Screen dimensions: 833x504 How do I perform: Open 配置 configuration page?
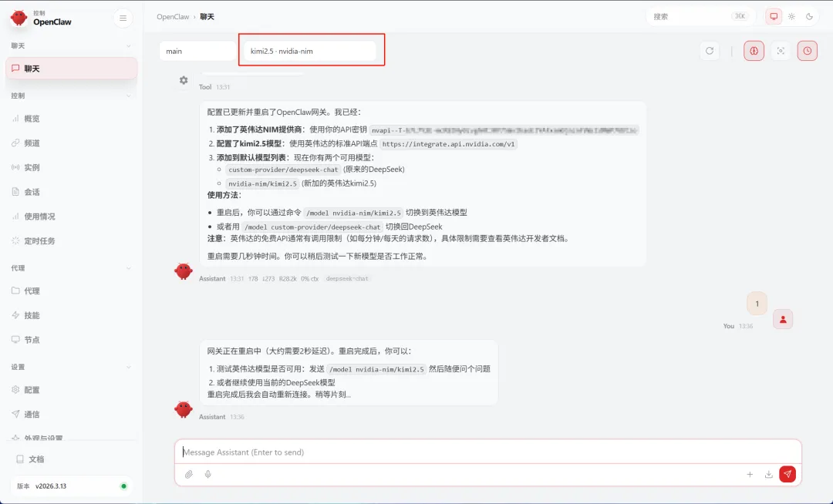[72, 389]
